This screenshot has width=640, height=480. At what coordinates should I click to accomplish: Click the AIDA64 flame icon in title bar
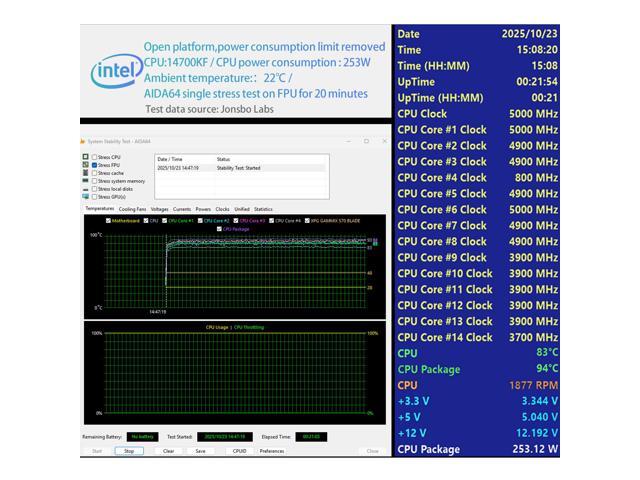[x=82, y=141]
